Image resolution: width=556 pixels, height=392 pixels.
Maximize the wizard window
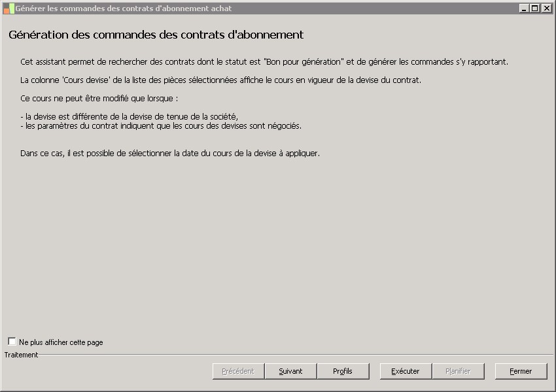(535, 8)
